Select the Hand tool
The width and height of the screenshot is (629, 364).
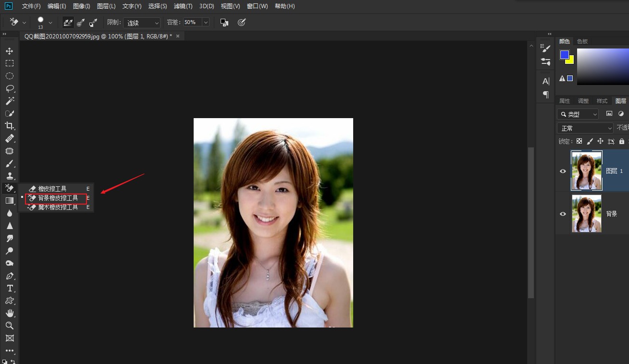tap(9, 313)
